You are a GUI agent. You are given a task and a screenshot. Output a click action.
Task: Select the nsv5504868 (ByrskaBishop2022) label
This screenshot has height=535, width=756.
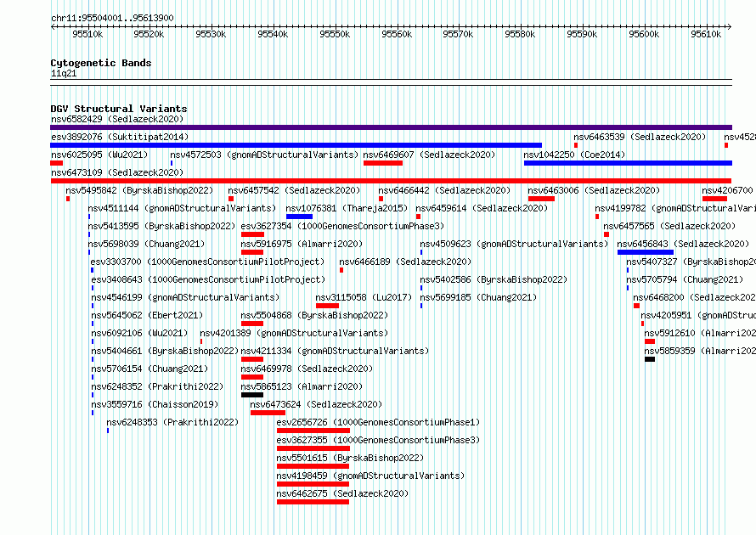[x=314, y=315]
